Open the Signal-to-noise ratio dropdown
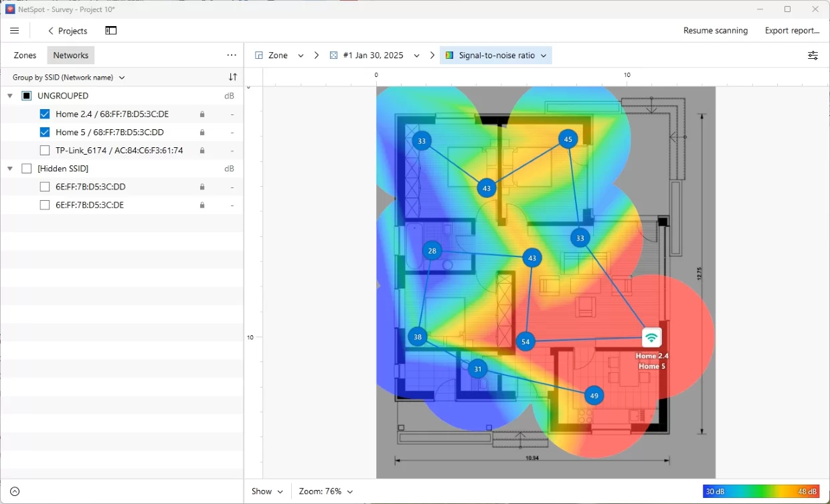This screenshot has width=830, height=504. 496,56
